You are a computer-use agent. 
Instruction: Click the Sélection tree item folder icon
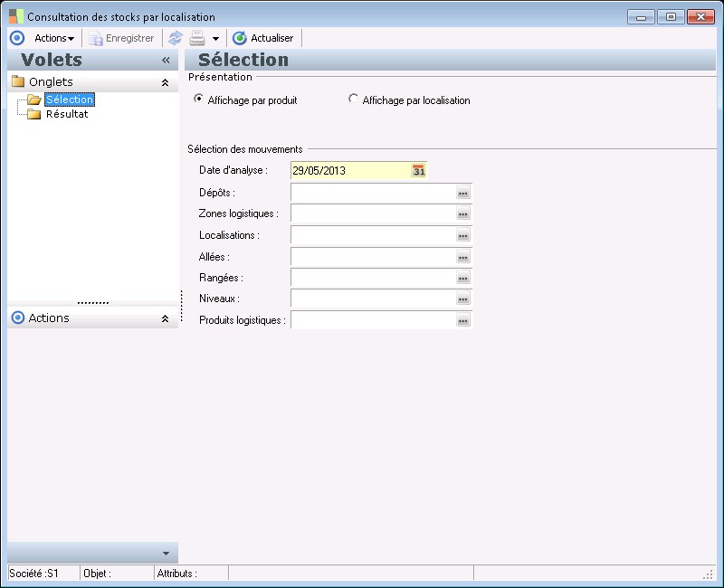33,100
